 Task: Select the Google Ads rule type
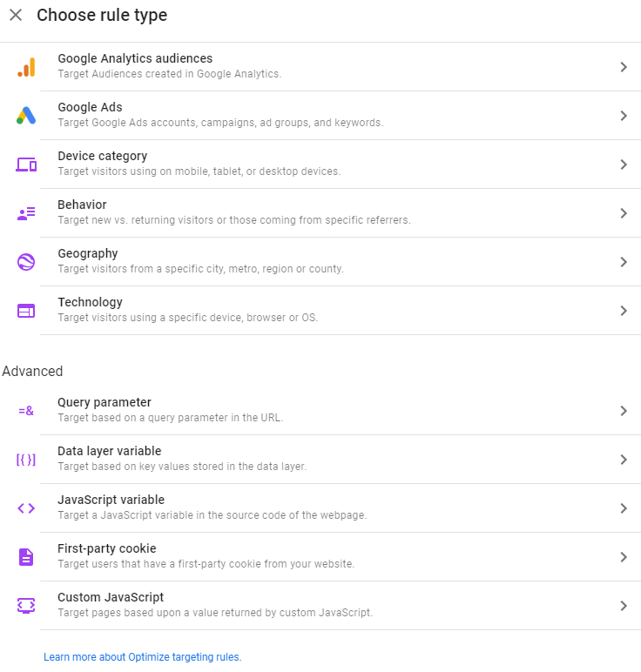[x=90, y=108]
